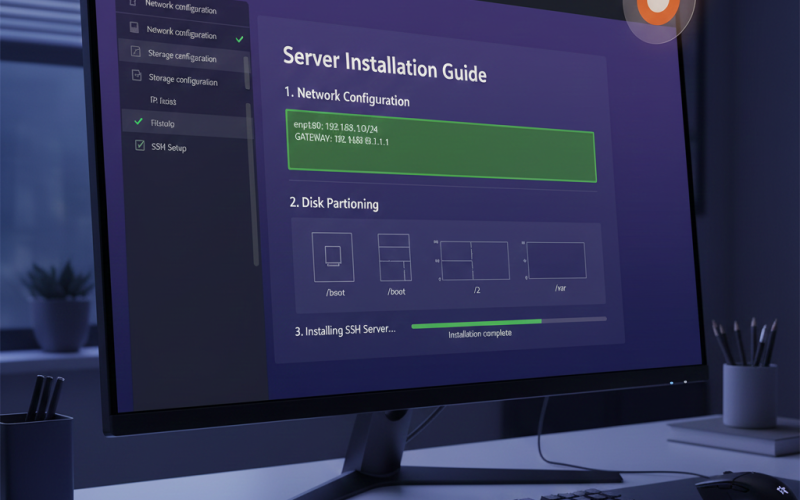Click the icon beside highlighted Storage configuration
Viewport: 800px width, 500px height.
pyautogui.click(x=135, y=51)
